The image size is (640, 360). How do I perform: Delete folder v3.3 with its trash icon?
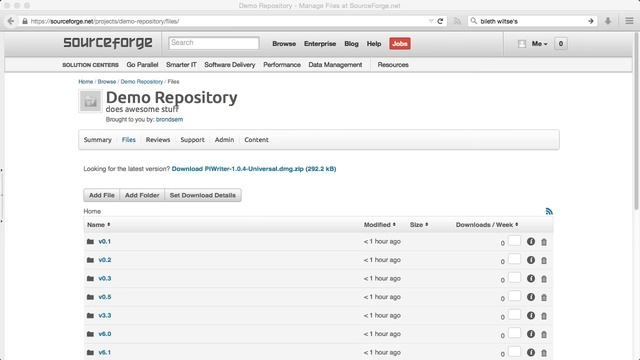544,316
